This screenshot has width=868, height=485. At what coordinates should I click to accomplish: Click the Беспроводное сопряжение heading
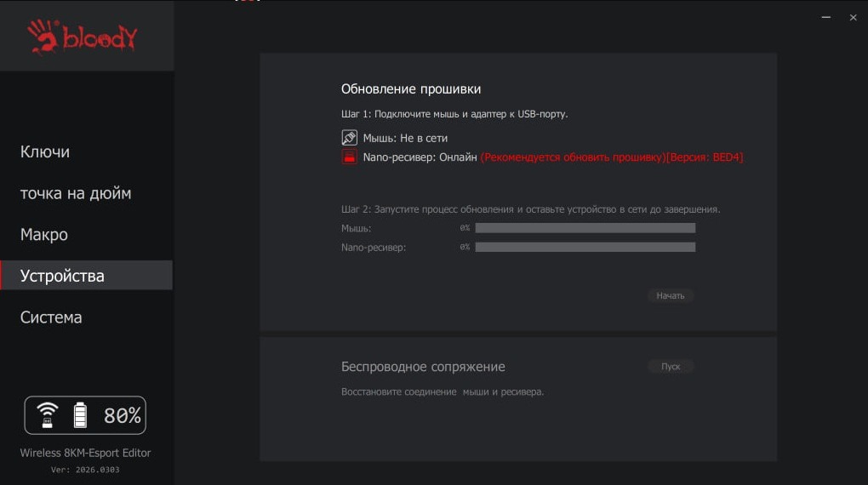pyautogui.click(x=423, y=367)
